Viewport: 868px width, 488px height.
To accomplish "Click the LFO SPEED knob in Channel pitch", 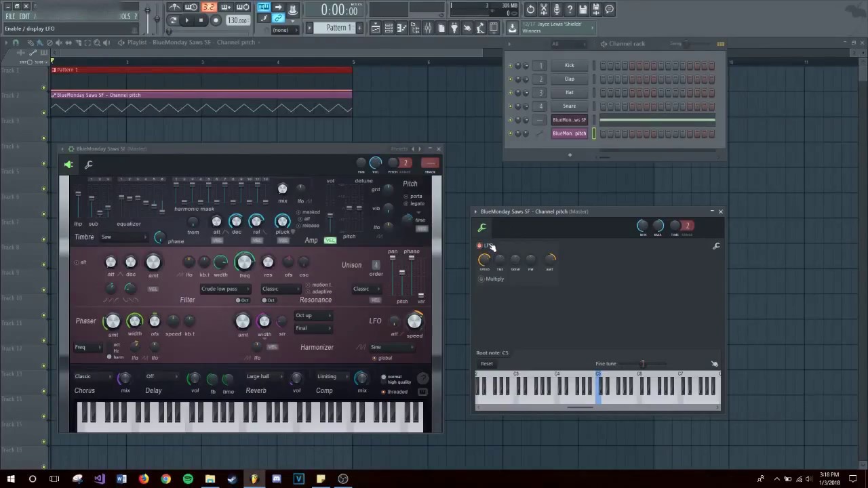I will 484,259.
